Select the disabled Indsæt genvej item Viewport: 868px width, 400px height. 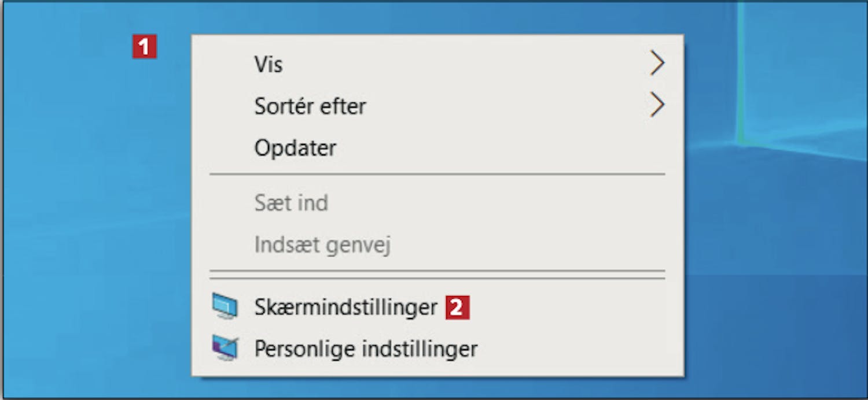[437, 245]
